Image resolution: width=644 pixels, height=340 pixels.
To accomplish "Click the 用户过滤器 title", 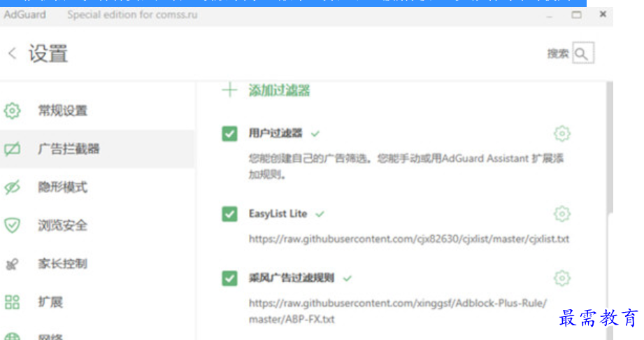I will pyautogui.click(x=276, y=134).
